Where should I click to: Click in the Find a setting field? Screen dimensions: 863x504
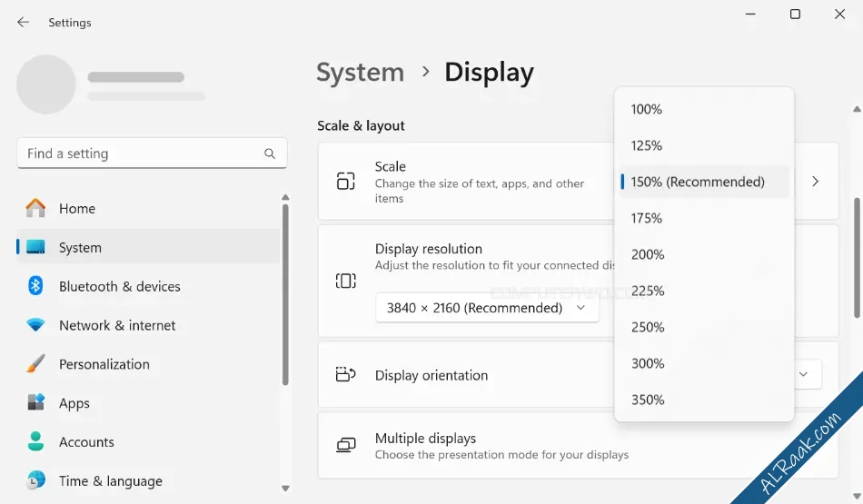point(152,153)
